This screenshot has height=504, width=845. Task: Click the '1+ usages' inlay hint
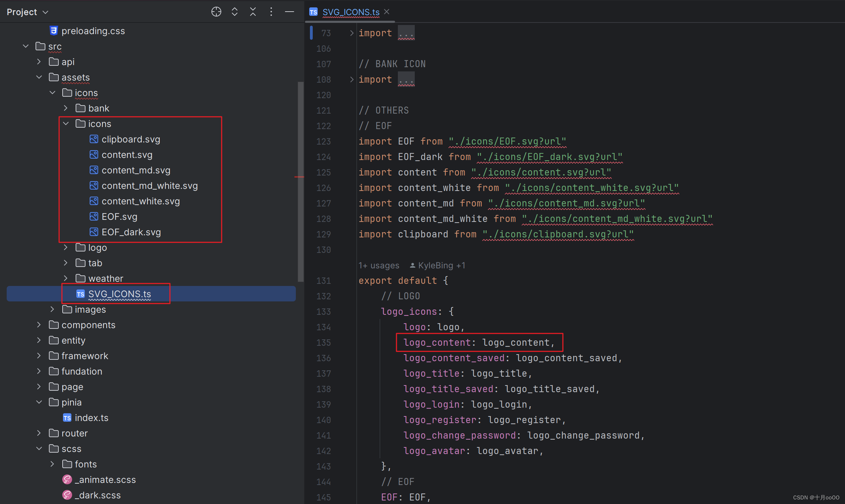point(379,266)
